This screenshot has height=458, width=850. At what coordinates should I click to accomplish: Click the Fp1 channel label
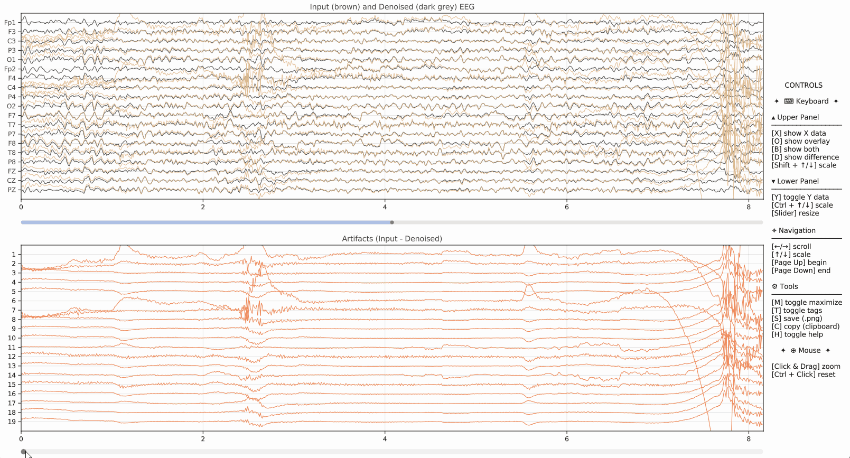[10, 22]
